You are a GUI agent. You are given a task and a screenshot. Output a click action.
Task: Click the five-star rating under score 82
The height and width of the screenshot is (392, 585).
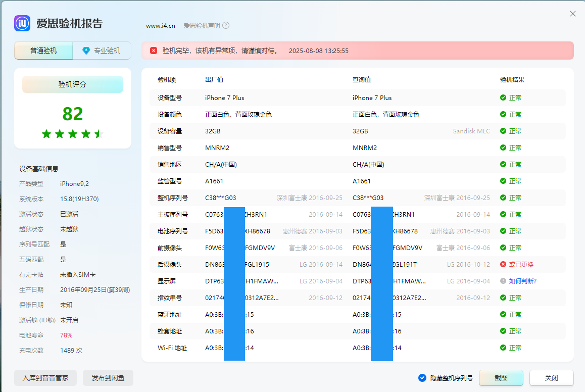pos(73,134)
